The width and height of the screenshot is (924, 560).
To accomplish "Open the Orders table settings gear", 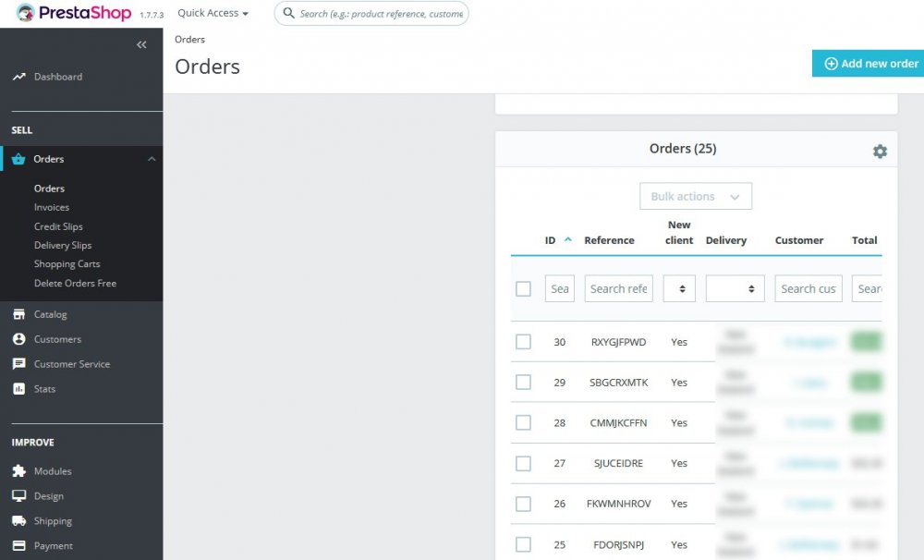I will (x=880, y=150).
